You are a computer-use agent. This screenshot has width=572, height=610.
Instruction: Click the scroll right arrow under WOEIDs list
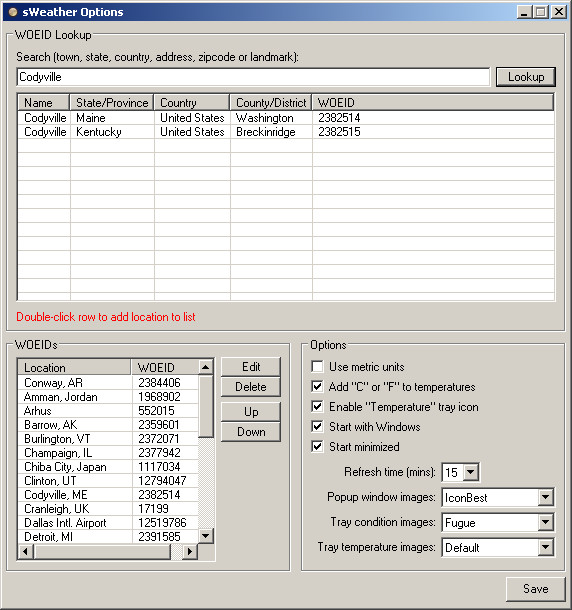tap(190, 551)
